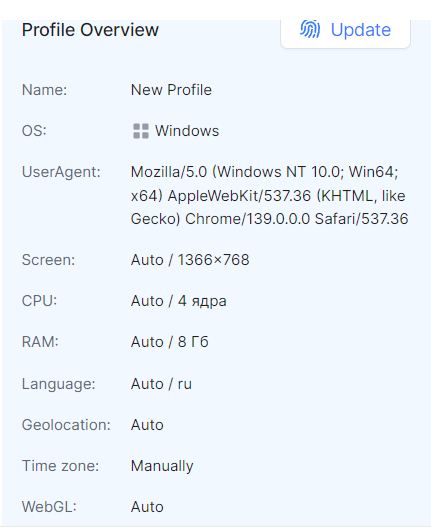This screenshot has height=529, width=431.
Task: Click the Time zone: label
Action: pos(60,466)
